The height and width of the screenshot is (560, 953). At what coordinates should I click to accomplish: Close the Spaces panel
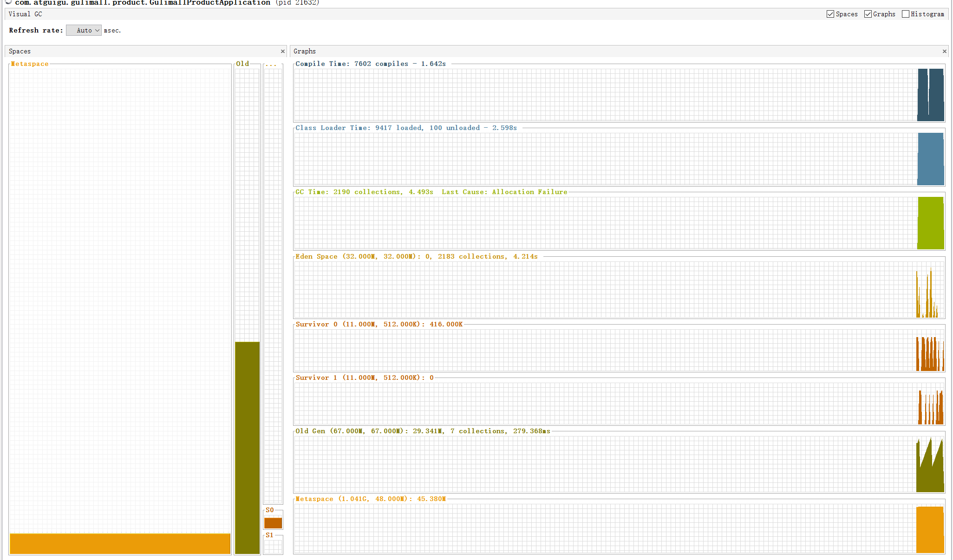point(282,52)
